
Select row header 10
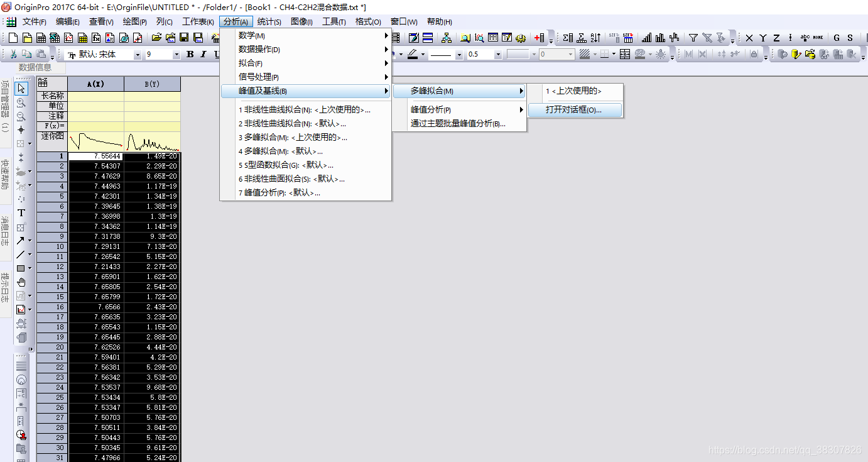(x=52, y=246)
